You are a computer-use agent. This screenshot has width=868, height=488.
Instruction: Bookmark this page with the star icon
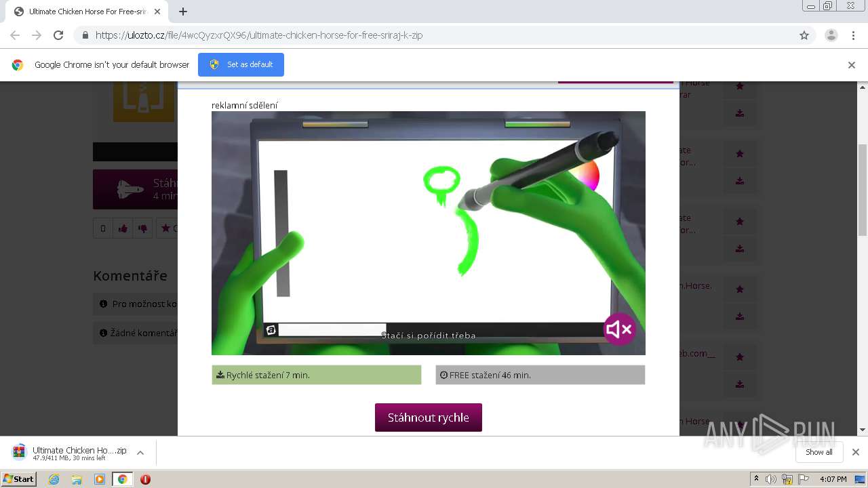point(804,35)
